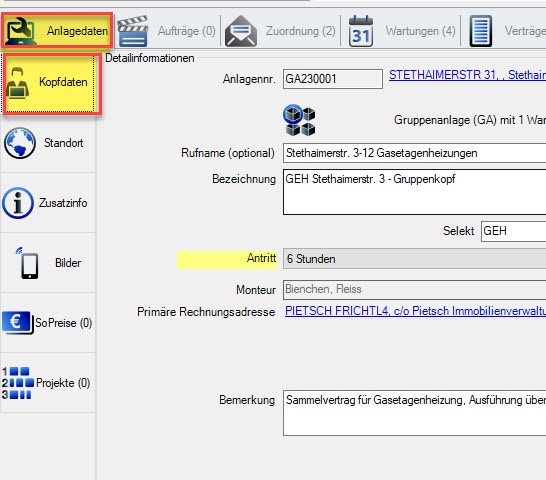
Task: Click the Projekte numbered-bars icon
Action: coord(17,383)
